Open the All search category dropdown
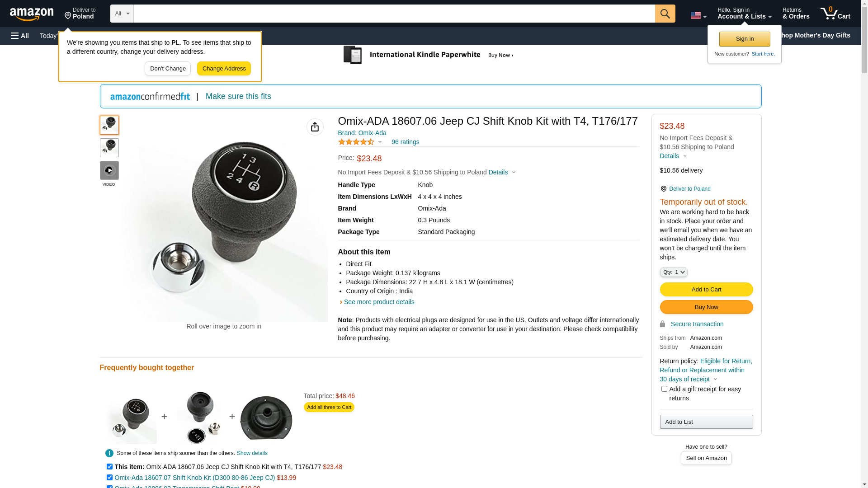The width and height of the screenshot is (868, 488). click(x=122, y=14)
